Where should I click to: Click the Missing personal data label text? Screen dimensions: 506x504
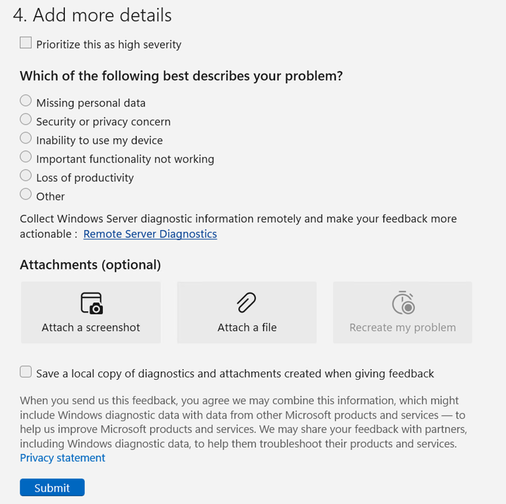[x=91, y=103]
